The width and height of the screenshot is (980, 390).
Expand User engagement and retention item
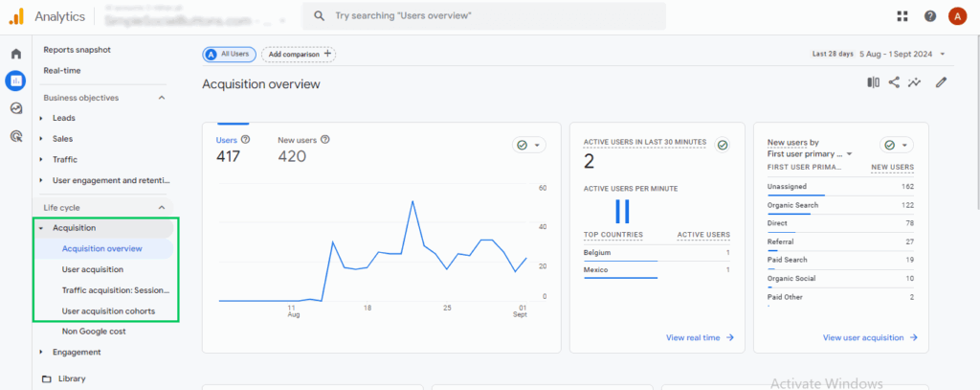click(41, 180)
